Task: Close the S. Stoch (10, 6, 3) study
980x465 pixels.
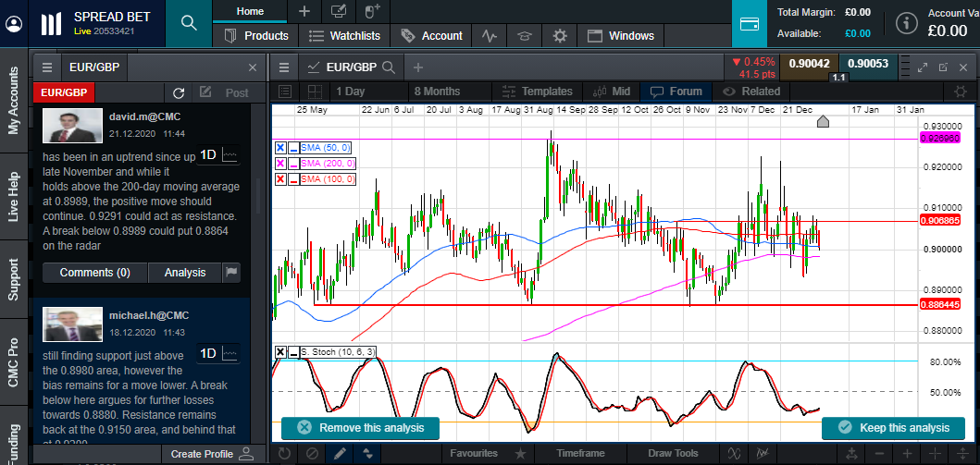Action: (x=280, y=352)
